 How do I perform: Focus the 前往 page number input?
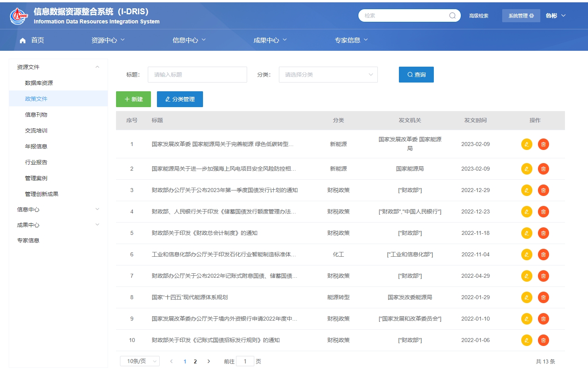click(x=245, y=361)
